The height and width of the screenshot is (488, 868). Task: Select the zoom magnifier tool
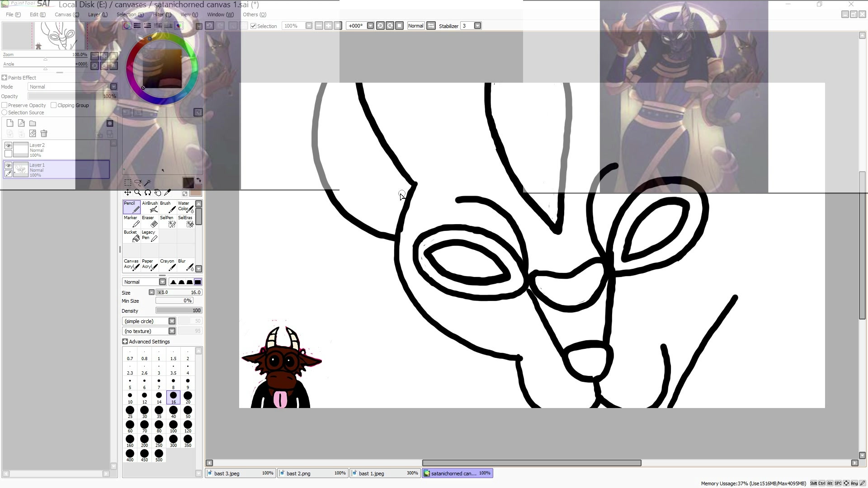(138, 192)
